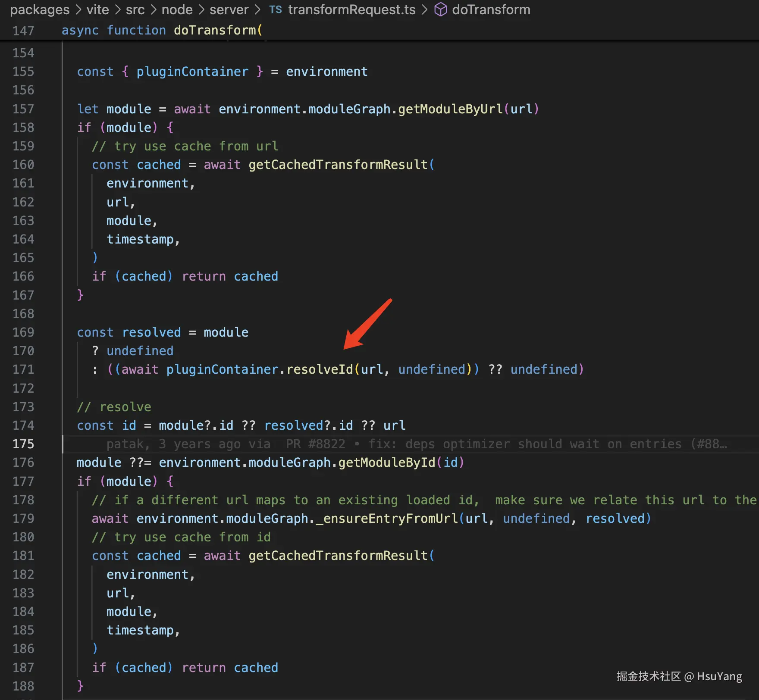Click the TS file icon in breadcrumbs

tap(275, 9)
